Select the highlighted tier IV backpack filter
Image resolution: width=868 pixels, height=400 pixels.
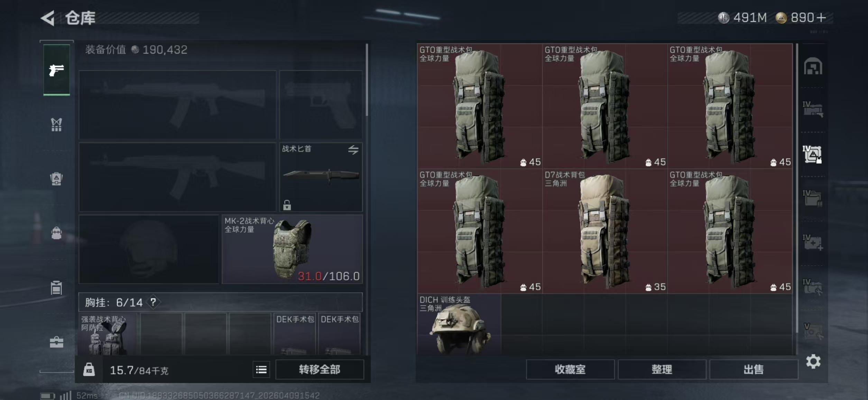[813, 154]
